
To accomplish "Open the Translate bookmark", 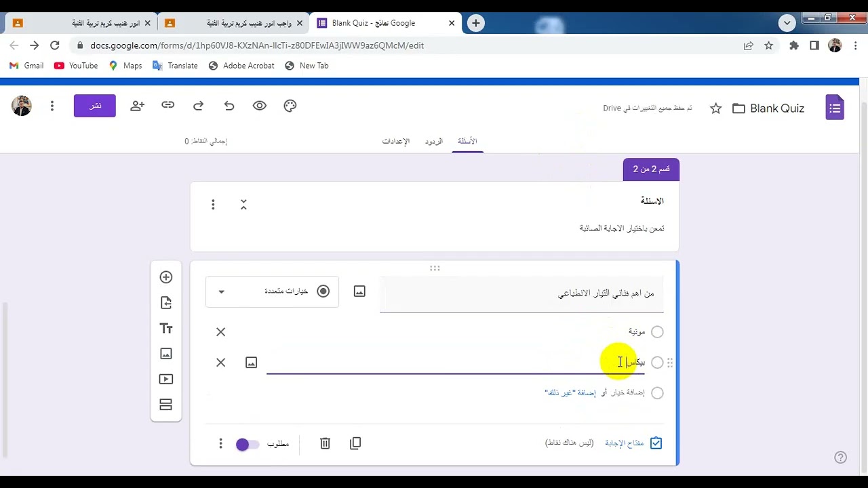I will click(x=175, y=66).
